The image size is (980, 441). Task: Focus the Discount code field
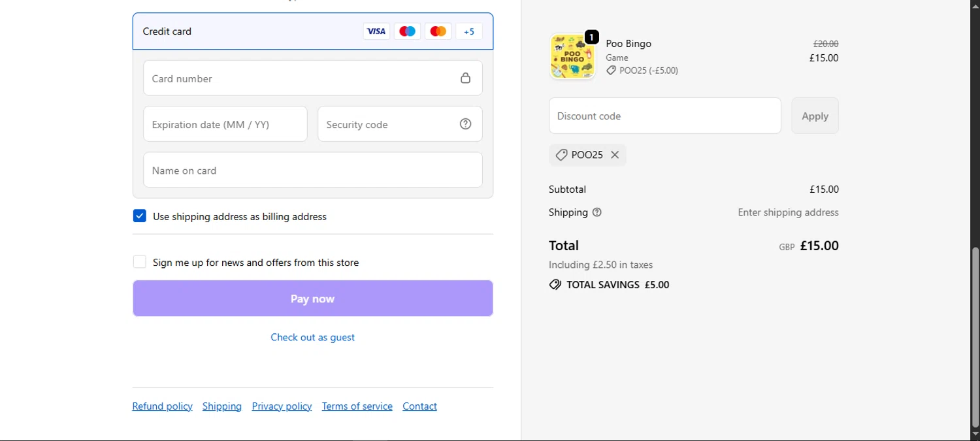click(x=665, y=116)
